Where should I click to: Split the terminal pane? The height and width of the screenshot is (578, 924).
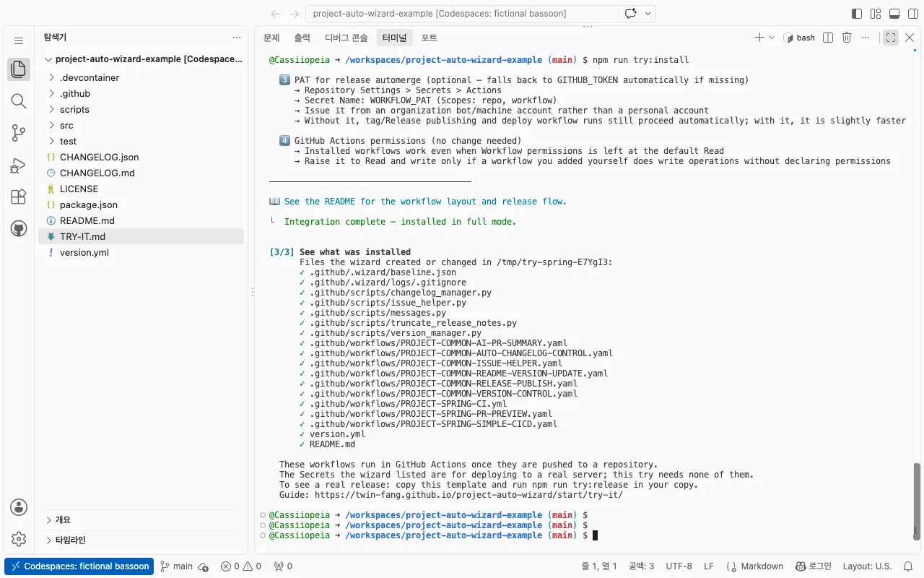pyautogui.click(x=828, y=38)
